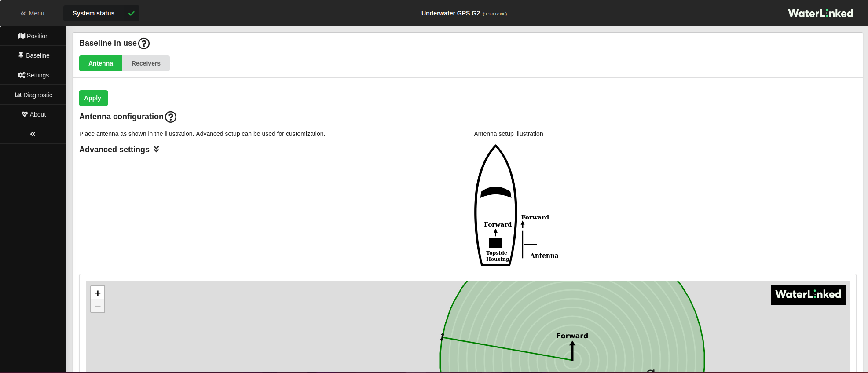Click the antenna range handle on the map
Image resolution: width=868 pixels, height=373 pixels.
[x=442, y=337]
